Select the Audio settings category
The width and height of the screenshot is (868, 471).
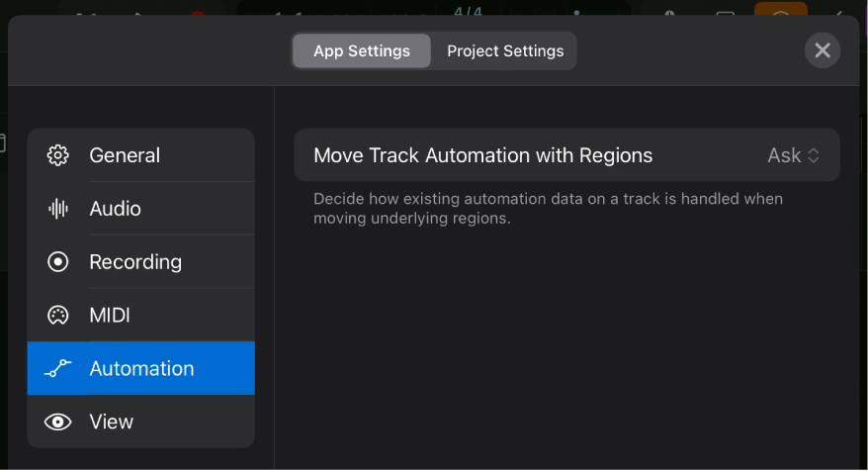coord(115,209)
